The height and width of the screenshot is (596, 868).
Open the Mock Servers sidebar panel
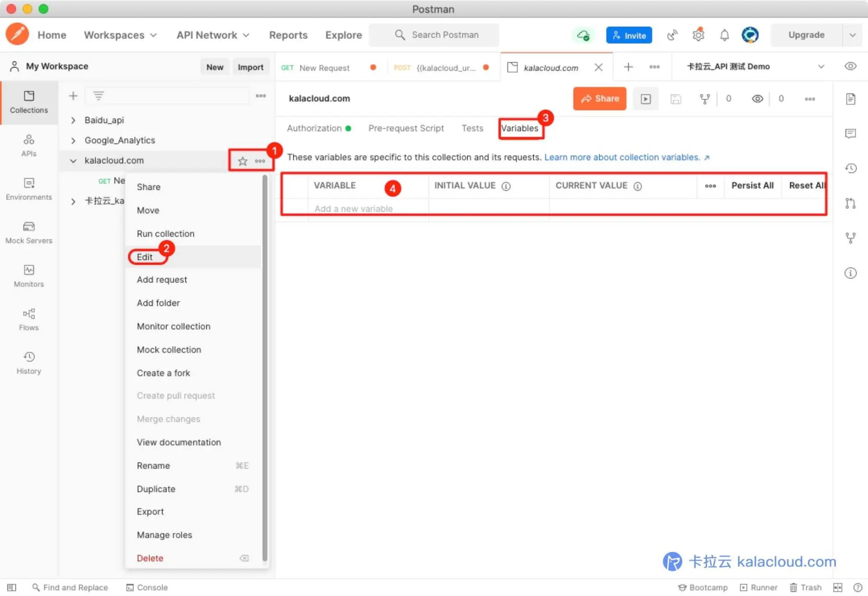(x=29, y=233)
